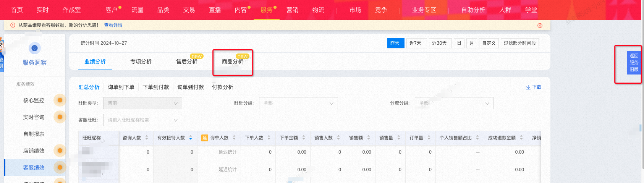The height and width of the screenshot is (183, 644).
Task: Switch to 业绩分析 tab
Action: click(x=95, y=62)
